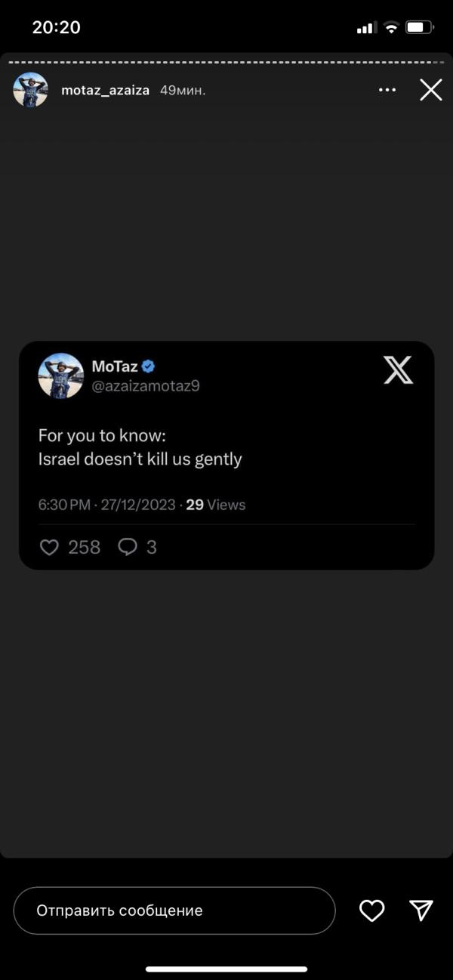Tap the Wi-Fi icon in the status bar
The width and height of the screenshot is (453, 980).
point(391,28)
